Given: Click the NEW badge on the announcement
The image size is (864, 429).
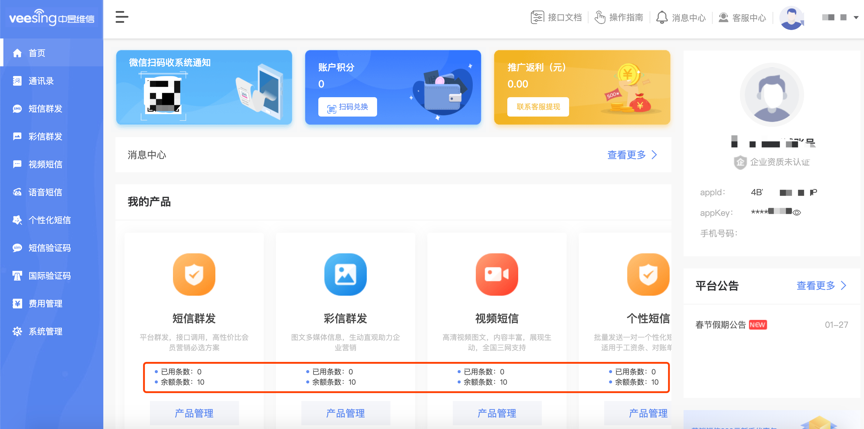Looking at the screenshot, I should [758, 325].
